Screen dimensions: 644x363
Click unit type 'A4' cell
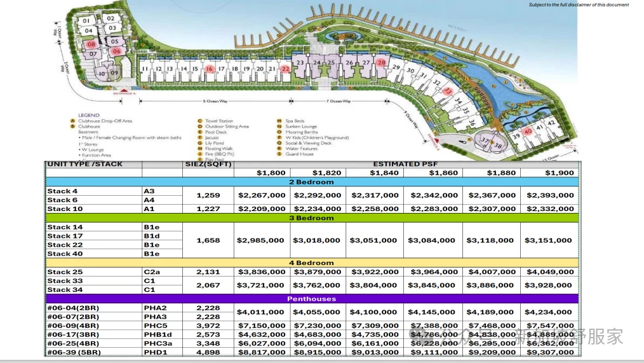[x=149, y=200]
